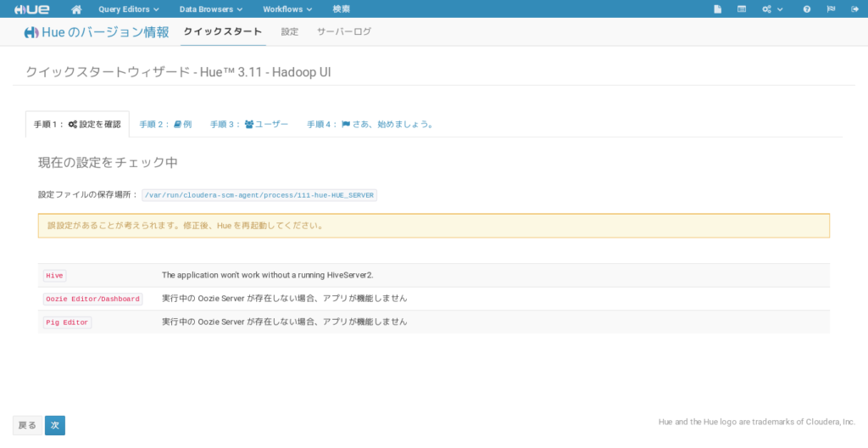Click the Hue version info logo
Viewport: 868px width, 448px height.
point(31,33)
